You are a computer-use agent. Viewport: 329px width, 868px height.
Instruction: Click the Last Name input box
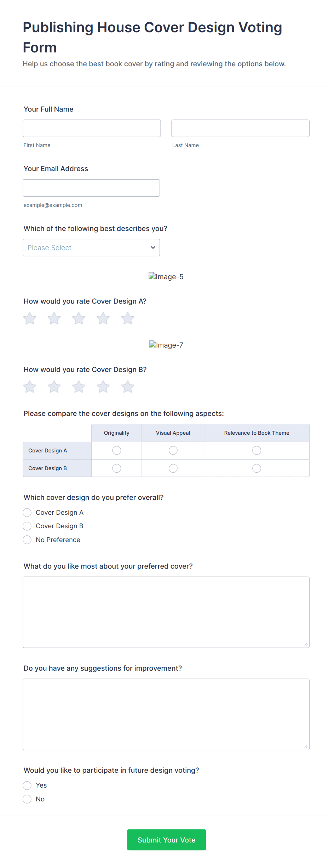(x=240, y=128)
